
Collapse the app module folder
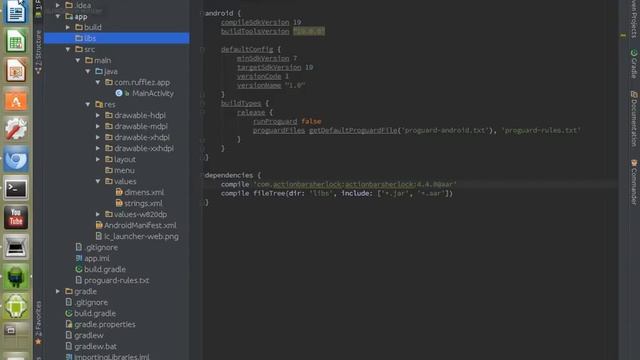point(58,16)
